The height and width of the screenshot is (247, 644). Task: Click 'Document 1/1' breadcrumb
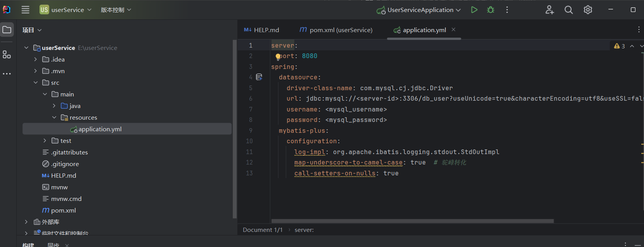pyautogui.click(x=263, y=230)
